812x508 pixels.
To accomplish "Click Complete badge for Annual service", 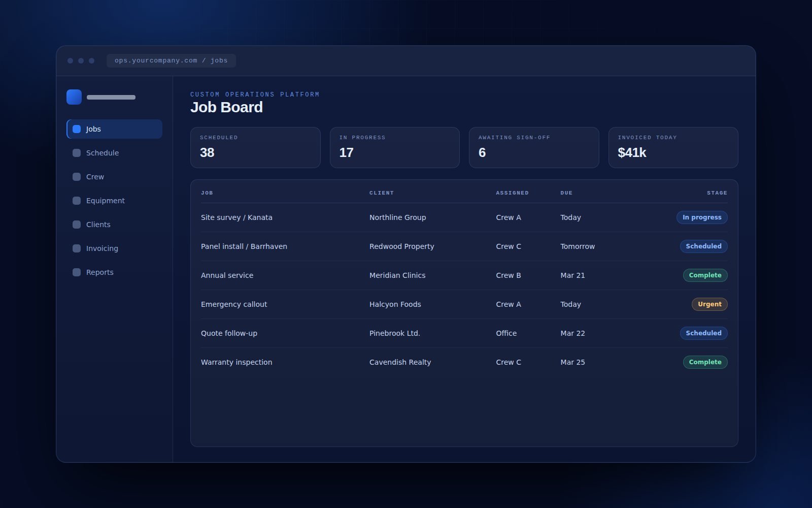I will (705, 275).
